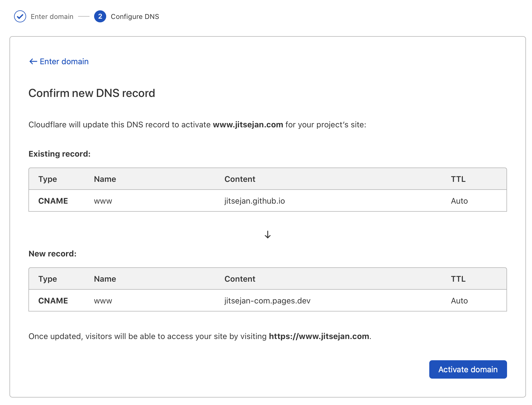
Task: Click the step 2 number circle
Action: [100, 16]
